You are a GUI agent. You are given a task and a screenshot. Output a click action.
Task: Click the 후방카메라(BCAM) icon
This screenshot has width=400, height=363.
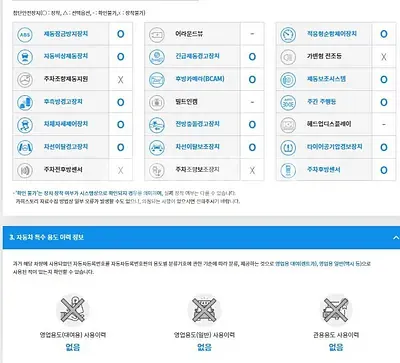point(157,80)
